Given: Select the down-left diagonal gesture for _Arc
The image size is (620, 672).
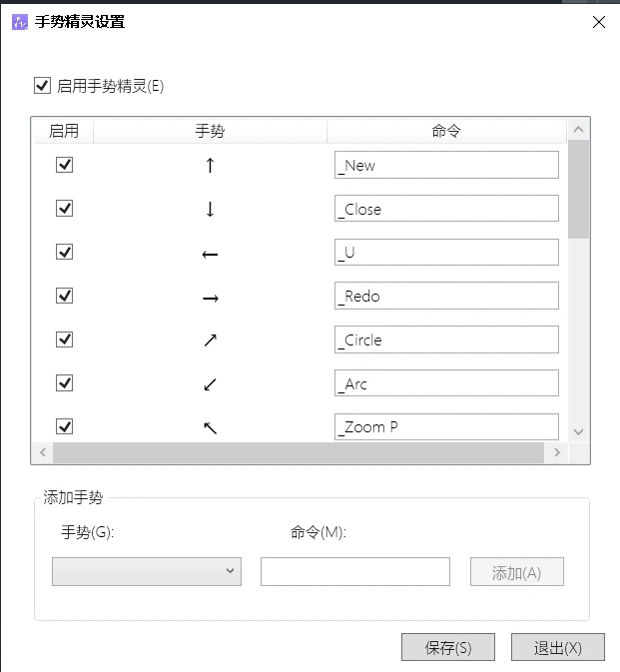Looking at the screenshot, I should click(210, 384).
